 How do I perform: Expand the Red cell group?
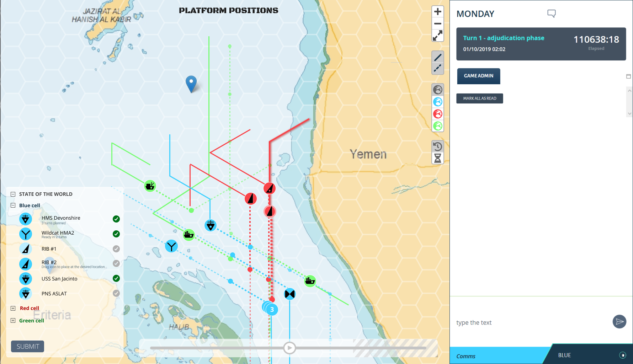pos(13,308)
